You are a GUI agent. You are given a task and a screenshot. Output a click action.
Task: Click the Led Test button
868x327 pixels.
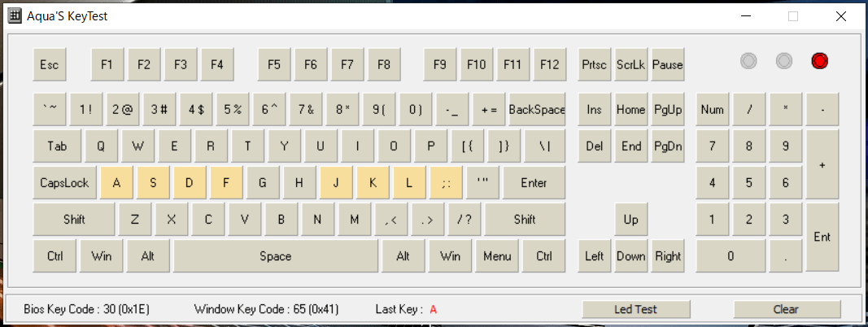(x=636, y=309)
